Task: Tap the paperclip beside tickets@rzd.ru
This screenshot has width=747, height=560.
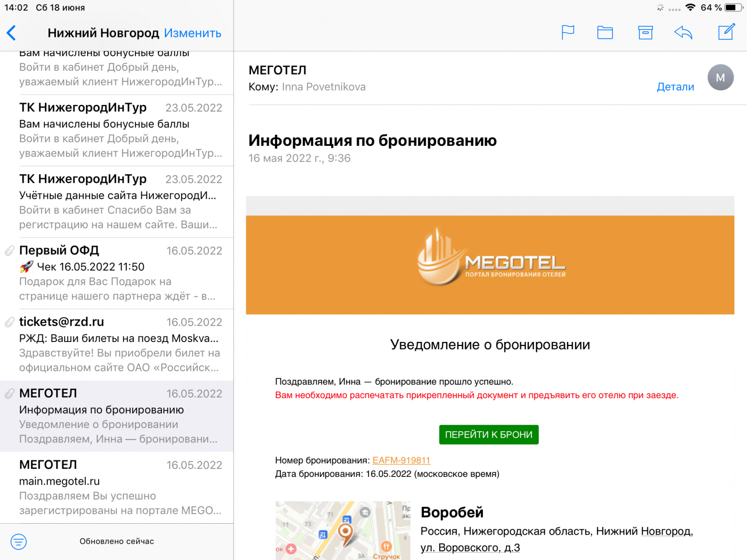Action: (x=9, y=322)
